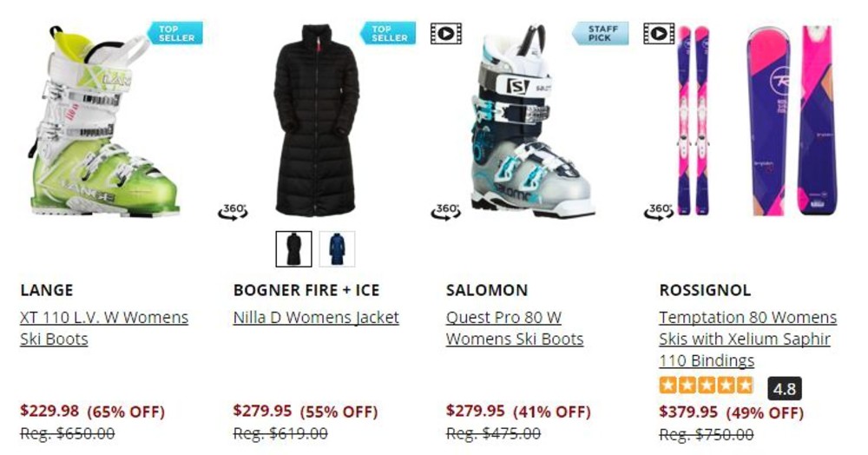Viewport: 868px width, 455px height.
Task: Select the black jacket color swatch
Action: 294,249
